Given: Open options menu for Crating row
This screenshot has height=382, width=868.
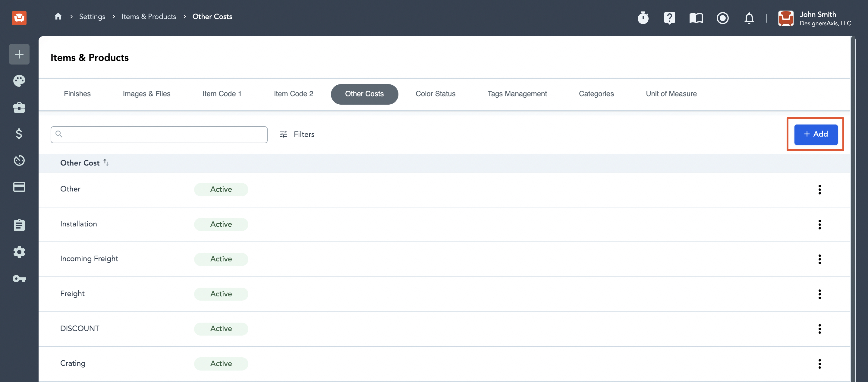Looking at the screenshot, I should [x=819, y=364].
